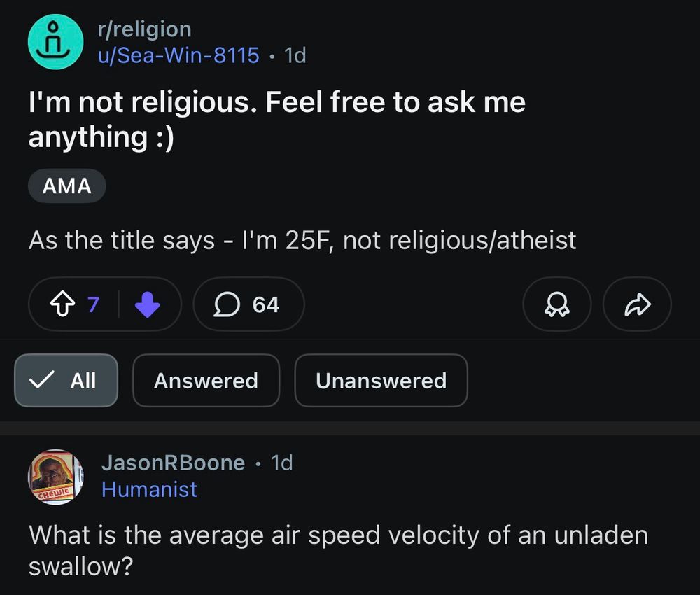Screen dimensions: 700x595
Task: Tap the 64 comments count
Action: pos(266,304)
